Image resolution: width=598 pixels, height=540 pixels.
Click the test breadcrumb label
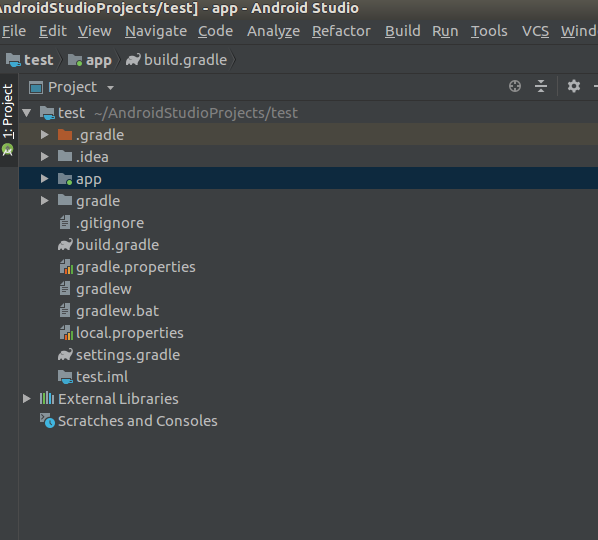click(x=39, y=60)
